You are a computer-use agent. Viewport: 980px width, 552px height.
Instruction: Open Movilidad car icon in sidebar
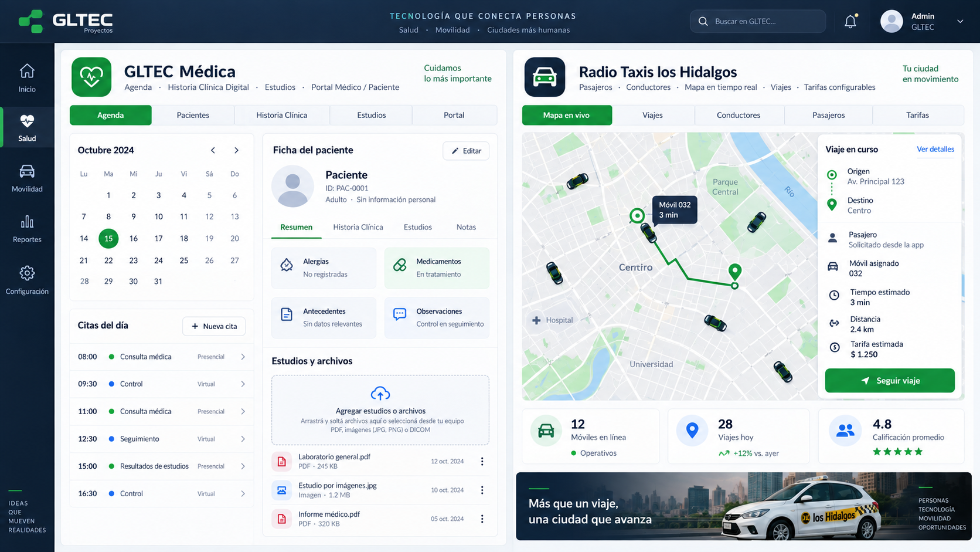(27, 171)
